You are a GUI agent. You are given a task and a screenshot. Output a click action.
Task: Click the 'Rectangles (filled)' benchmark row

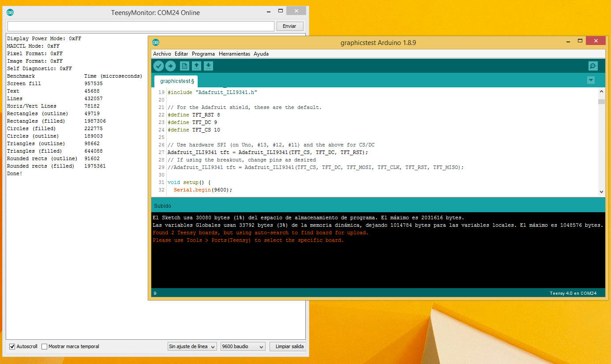click(x=56, y=121)
